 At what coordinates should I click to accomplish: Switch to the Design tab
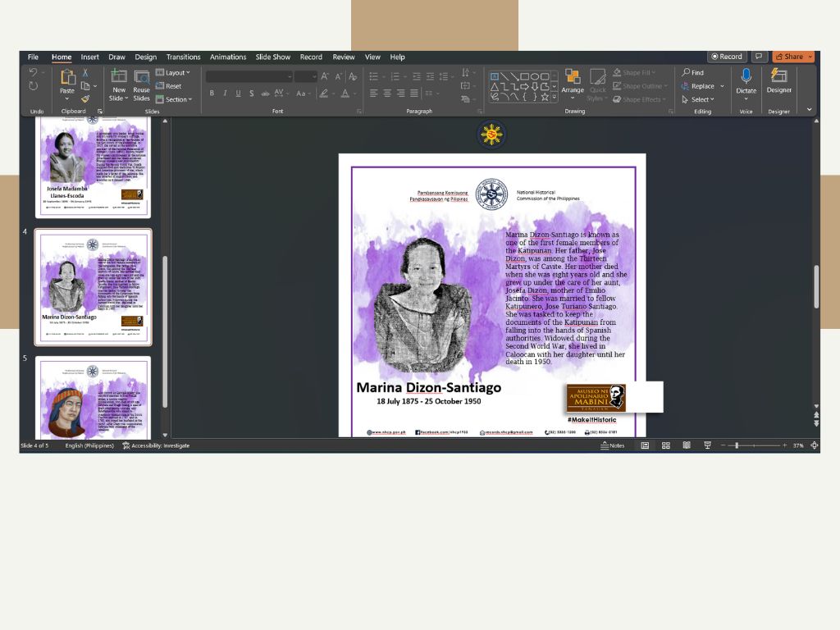146,57
